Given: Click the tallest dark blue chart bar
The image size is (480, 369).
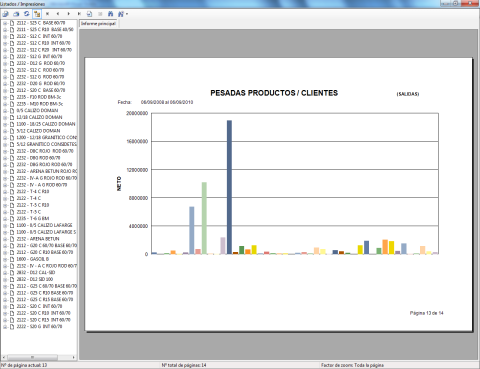Looking at the screenshot, I should click(x=229, y=187).
